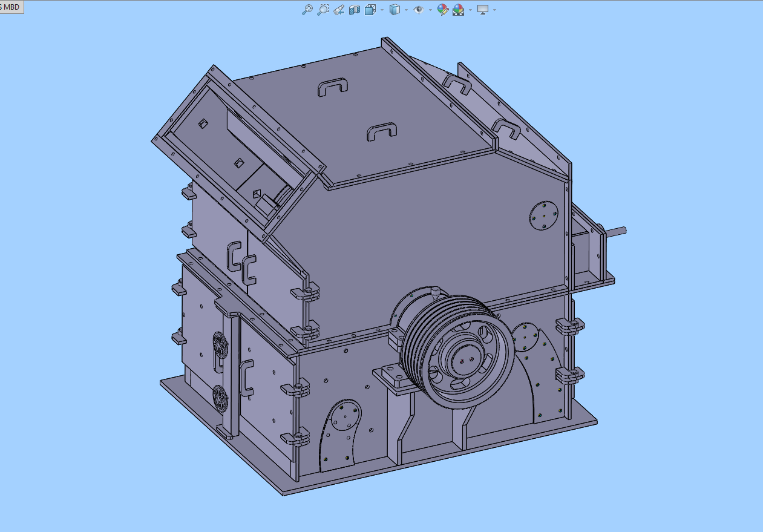
Task: Open the View Orientation icon
Action: point(370,10)
